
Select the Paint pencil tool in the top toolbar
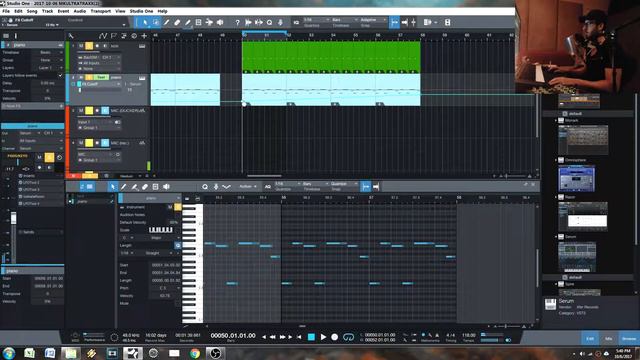click(x=188, y=22)
